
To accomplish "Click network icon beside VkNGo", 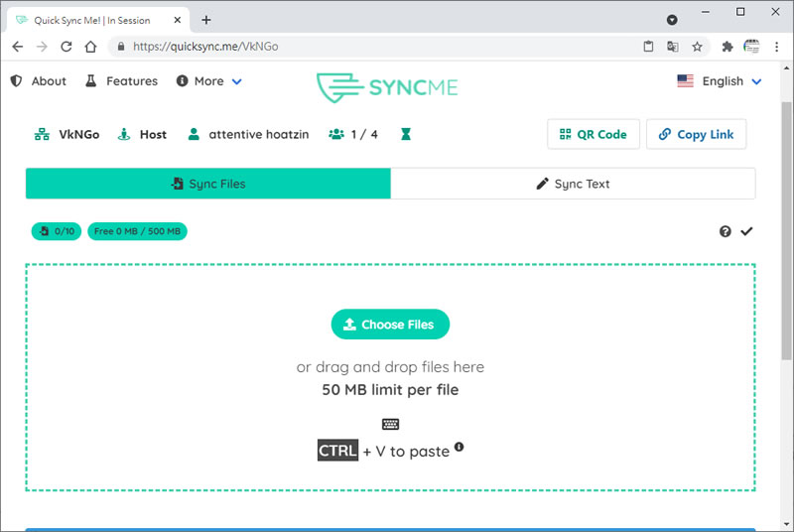I will pyautogui.click(x=42, y=134).
